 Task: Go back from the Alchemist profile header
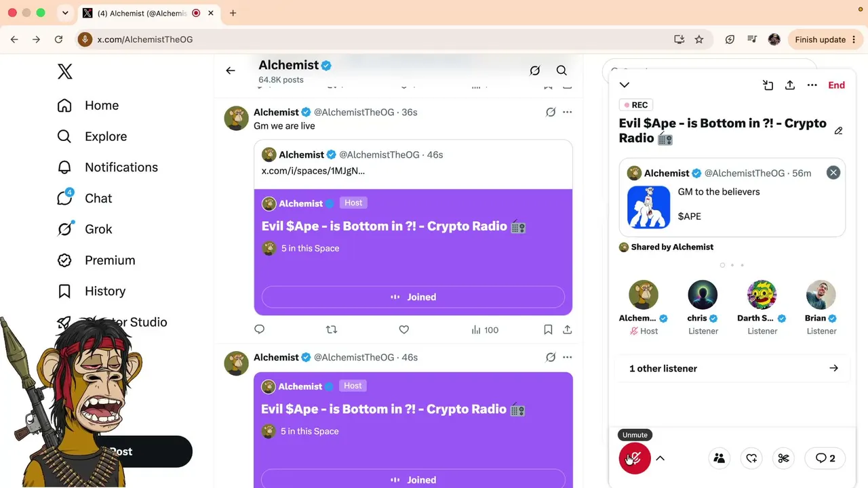(231, 70)
